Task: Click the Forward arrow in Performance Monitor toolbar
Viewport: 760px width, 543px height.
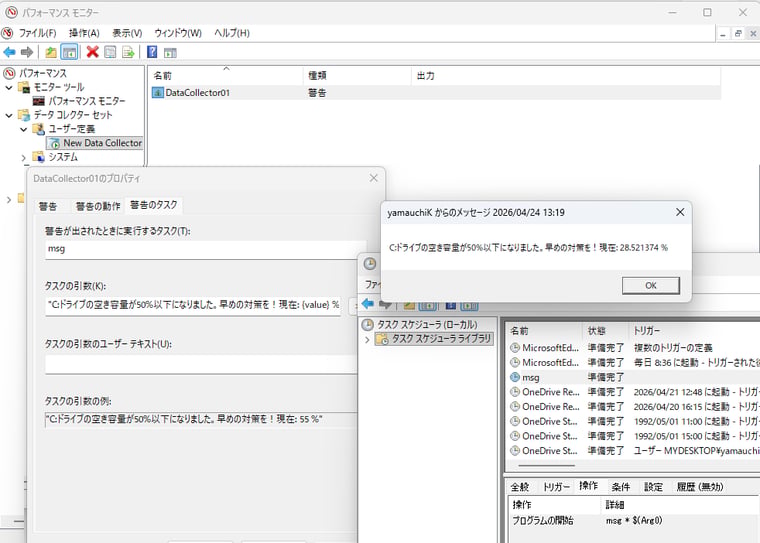Action: click(27, 52)
